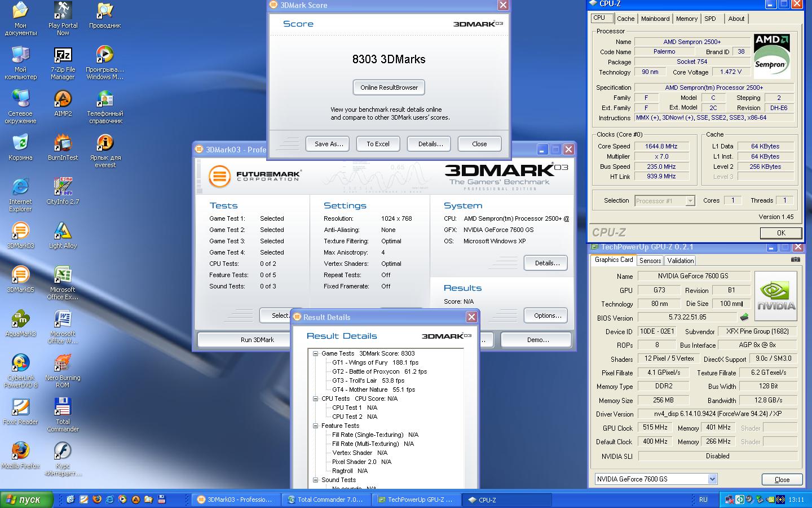
Task: Open Light Alloy desktop icon
Action: point(63,235)
